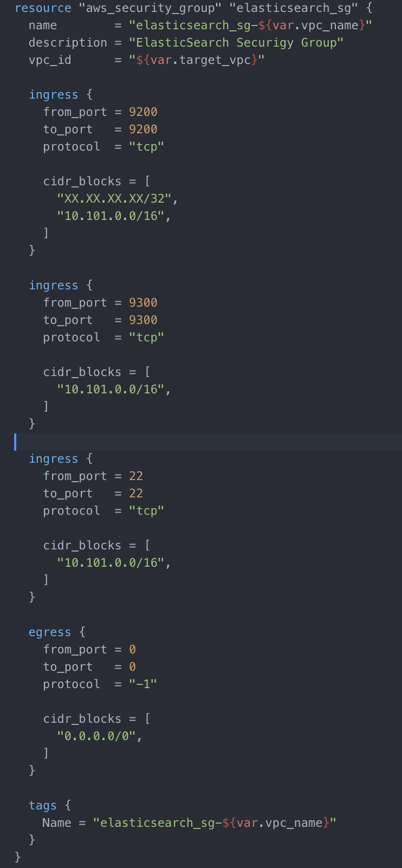Select the 9200 from_port value
The height and width of the screenshot is (868, 402).
tap(143, 112)
